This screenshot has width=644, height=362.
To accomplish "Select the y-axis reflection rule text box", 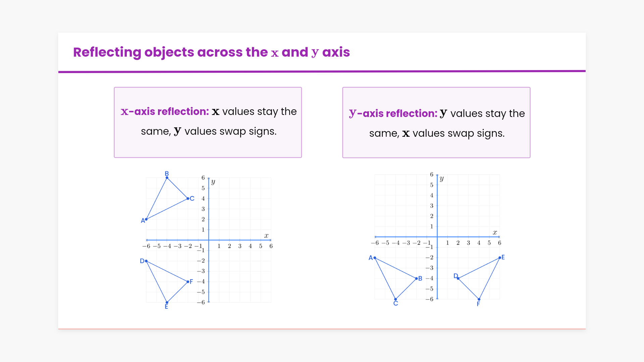I will click(x=436, y=122).
